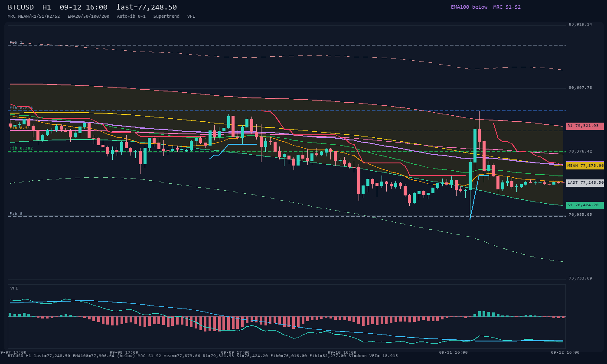Click the R1 79,321.93 price label

coord(585,126)
